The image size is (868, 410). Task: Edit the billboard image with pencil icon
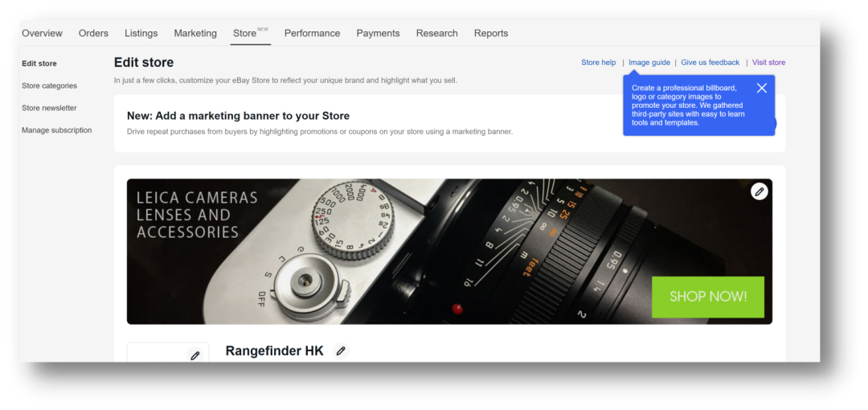tap(759, 191)
